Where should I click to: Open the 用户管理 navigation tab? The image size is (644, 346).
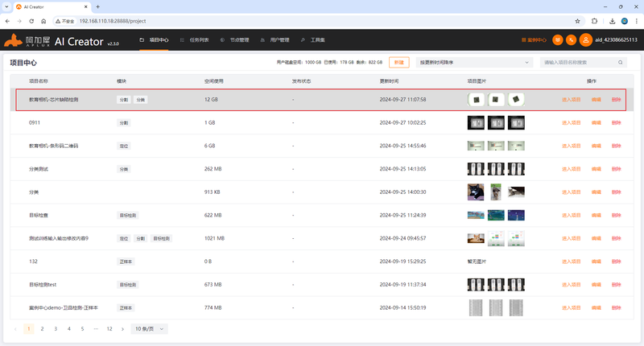pyautogui.click(x=275, y=39)
